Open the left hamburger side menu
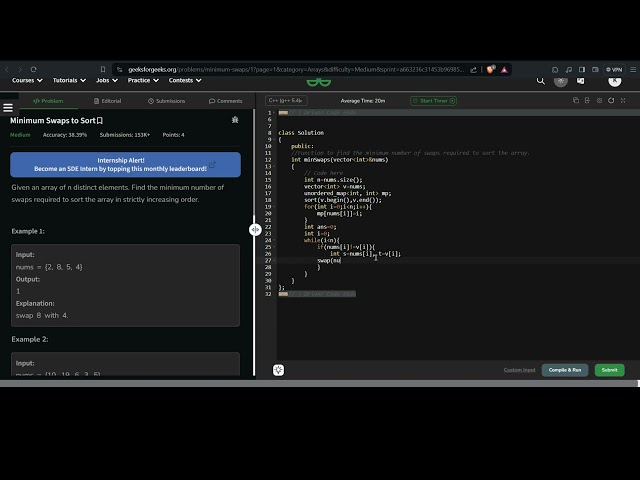The width and height of the screenshot is (640, 480). click(8, 108)
